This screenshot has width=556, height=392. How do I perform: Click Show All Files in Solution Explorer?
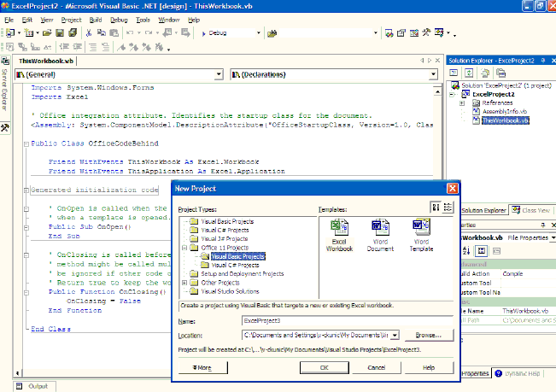pyautogui.click(x=485, y=73)
